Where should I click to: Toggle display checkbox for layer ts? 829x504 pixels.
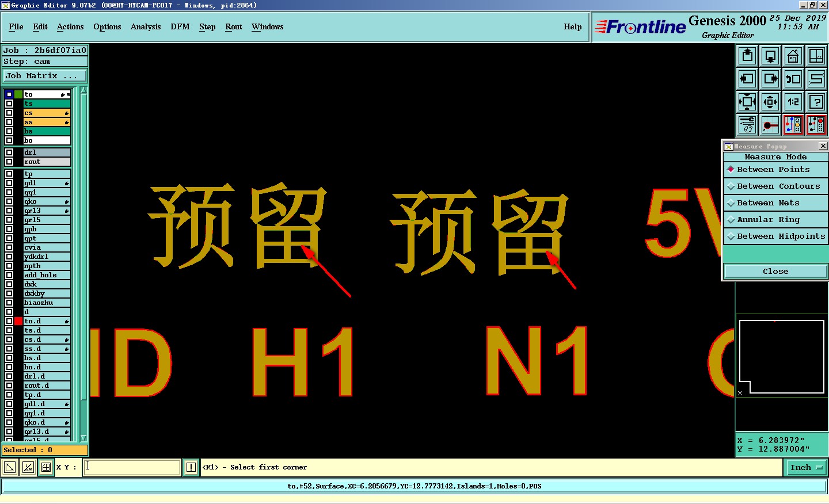click(9, 104)
